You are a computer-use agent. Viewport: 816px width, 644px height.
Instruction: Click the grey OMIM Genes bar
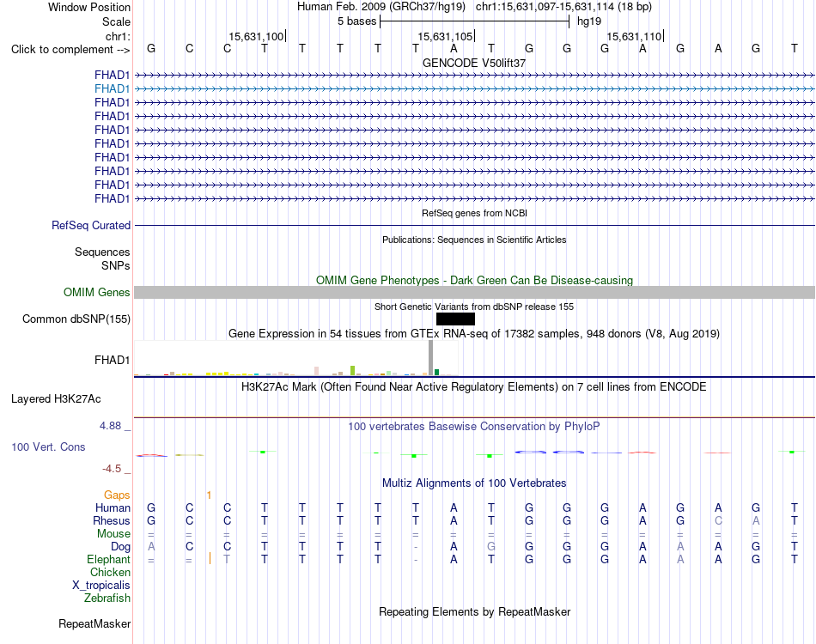pos(474,292)
